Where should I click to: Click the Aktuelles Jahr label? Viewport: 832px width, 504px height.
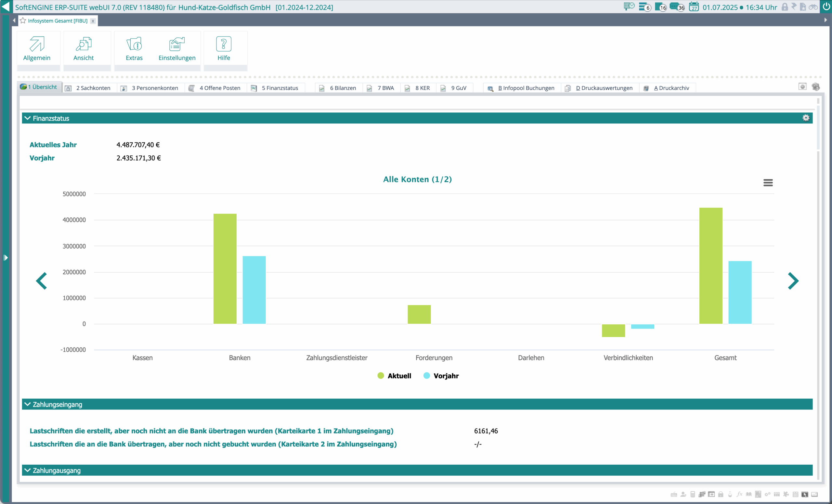pos(53,145)
